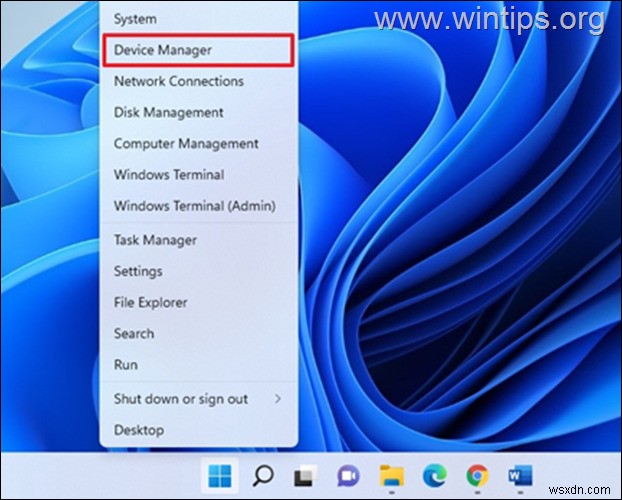Choose Desktop at the menu bottom

tap(199, 430)
